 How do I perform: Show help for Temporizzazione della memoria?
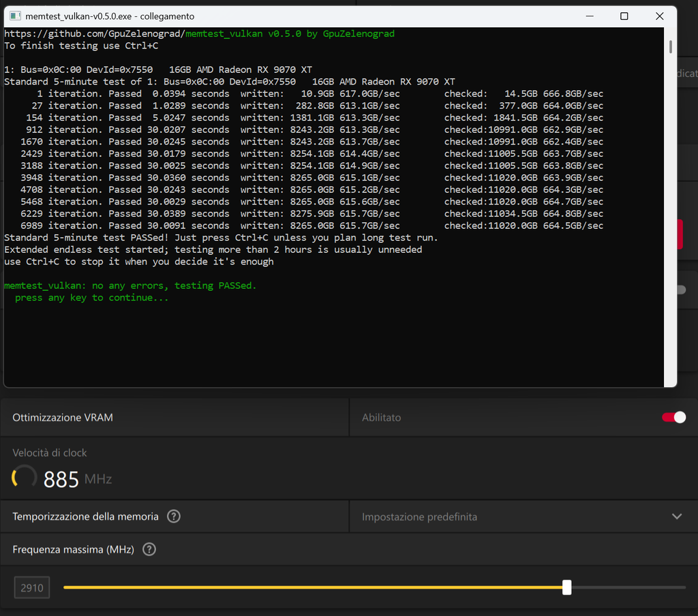[174, 517]
